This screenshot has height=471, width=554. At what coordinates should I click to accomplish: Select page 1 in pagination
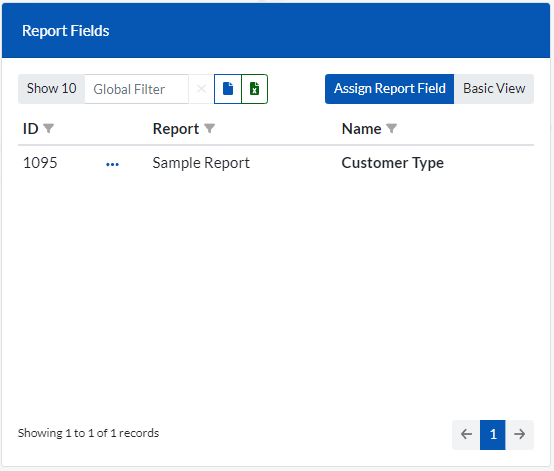pyautogui.click(x=493, y=434)
